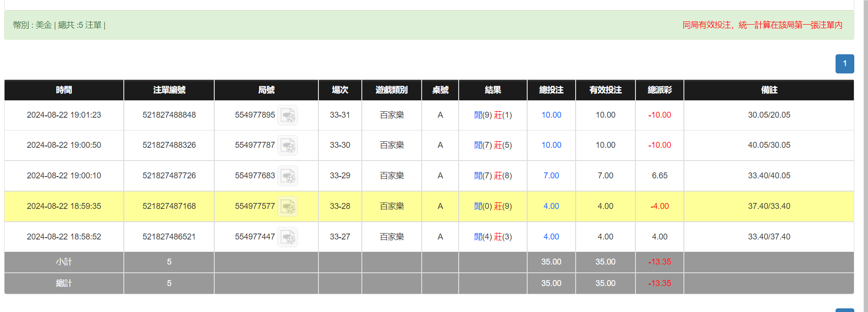Click the 總派彩 column header
The image size is (868, 312).
[x=659, y=90]
